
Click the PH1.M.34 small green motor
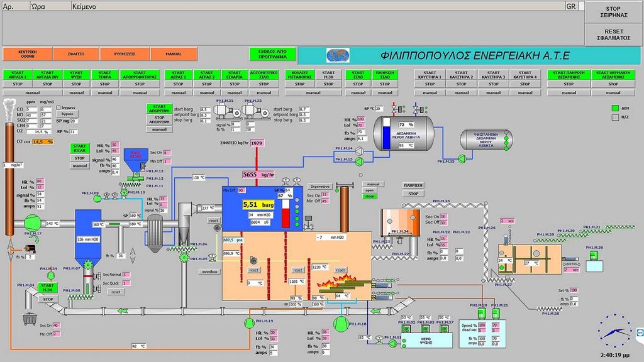pyautogui.click(x=50, y=275)
